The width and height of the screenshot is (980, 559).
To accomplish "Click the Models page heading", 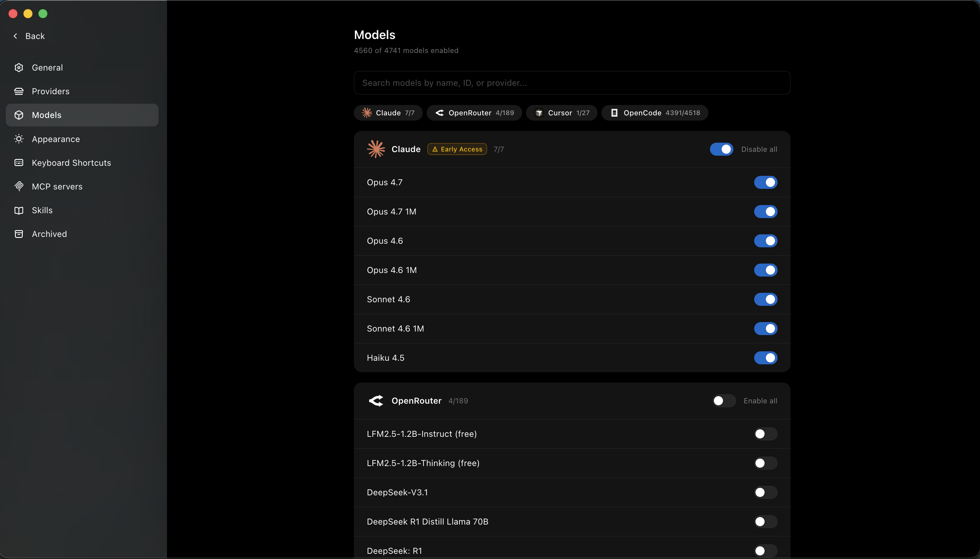I will click(375, 35).
